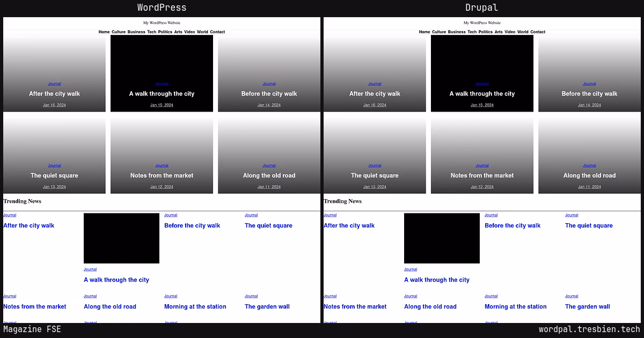644x338 pixels.
Task: Open trending 'The garden wall' in Drupal pane
Action: pos(588,307)
